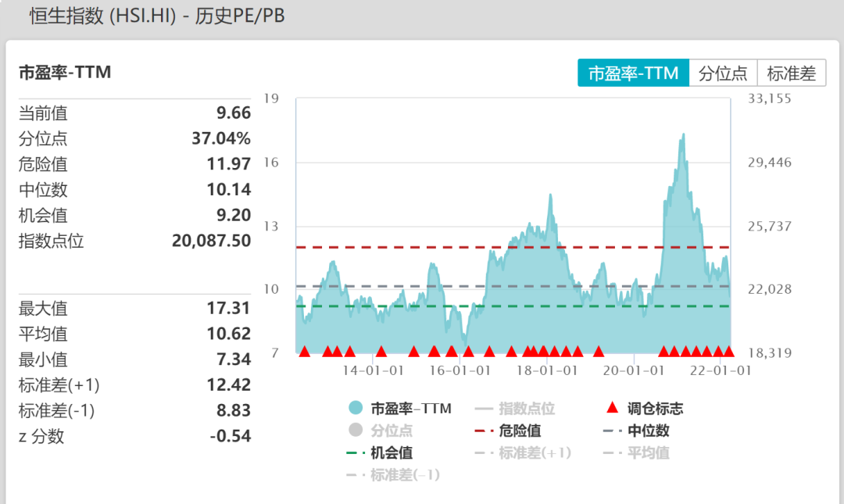This screenshot has height=504, width=844.
Task: Click the red triangle marker just before 20-01-01
Action: (x=598, y=352)
